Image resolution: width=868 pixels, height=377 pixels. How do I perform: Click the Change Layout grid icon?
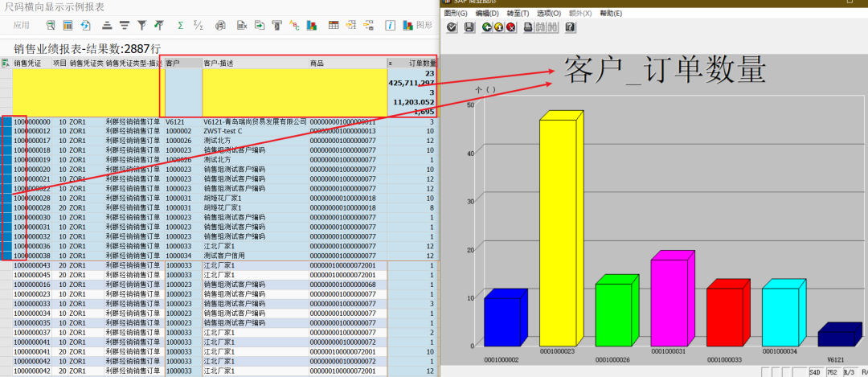click(334, 25)
